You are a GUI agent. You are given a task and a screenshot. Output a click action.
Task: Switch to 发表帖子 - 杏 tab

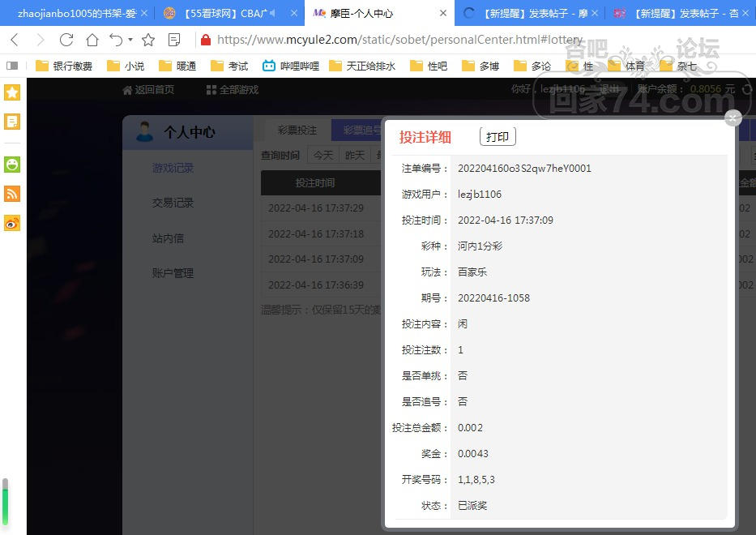pos(680,13)
